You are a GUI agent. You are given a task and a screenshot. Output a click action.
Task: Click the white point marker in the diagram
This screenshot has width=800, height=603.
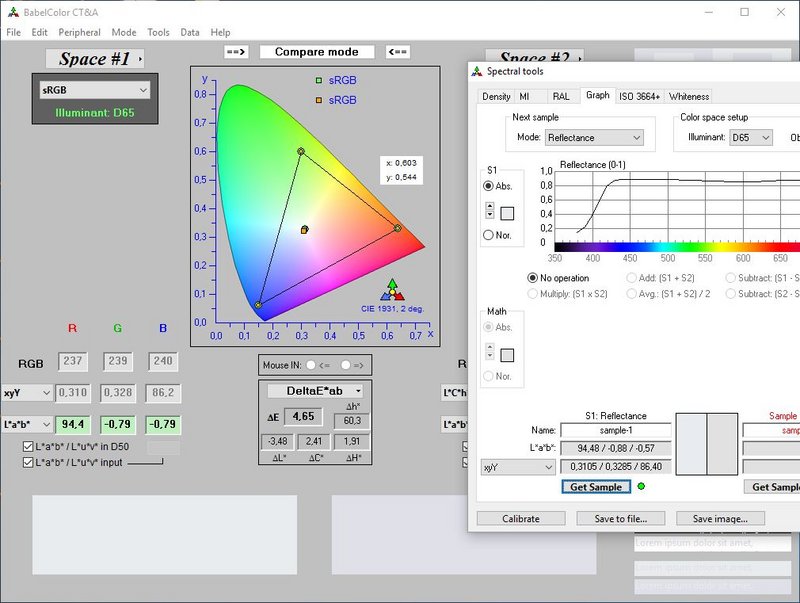coord(305,230)
